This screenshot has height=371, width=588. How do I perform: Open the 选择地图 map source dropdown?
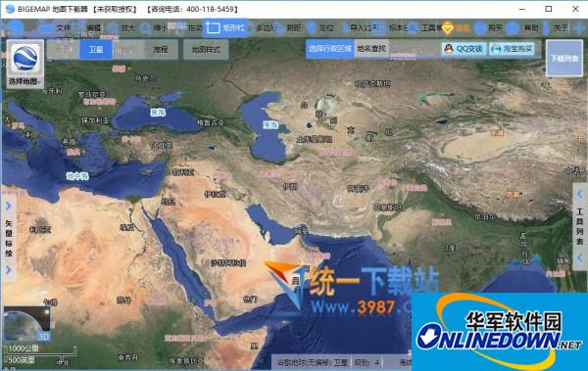25,64
